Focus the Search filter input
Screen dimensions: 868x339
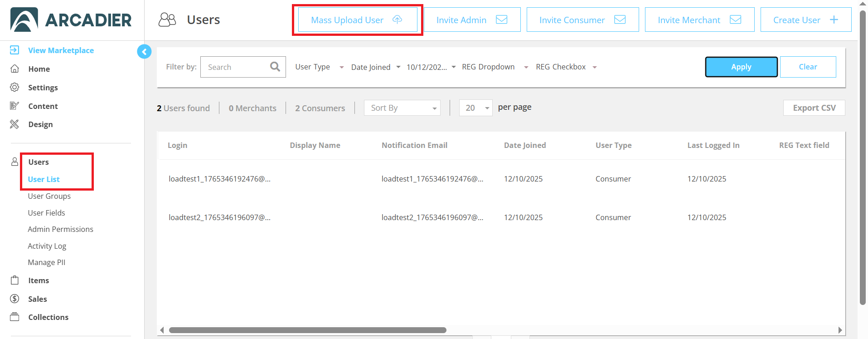pyautogui.click(x=243, y=67)
